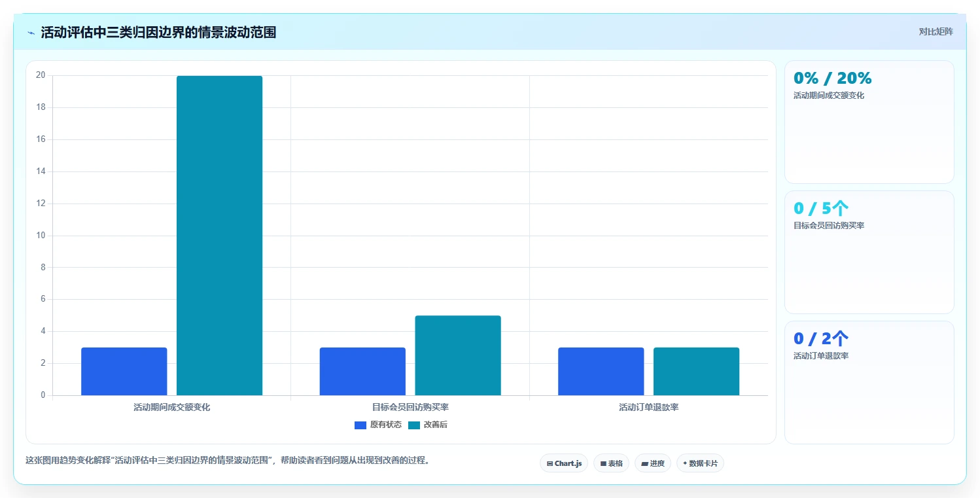Click the page title 活动评估中三类归因边界的情景波动范围
This screenshot has width=980, height=498.
tap(158, 33)
